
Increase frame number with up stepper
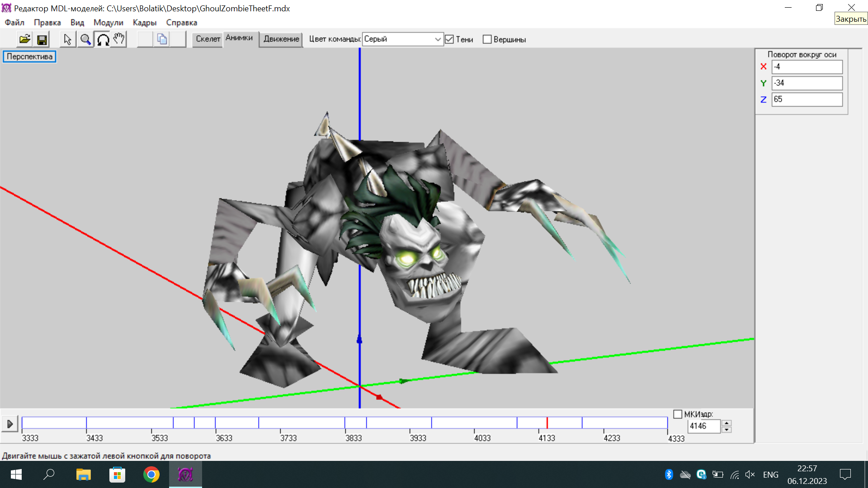(726, 423)
